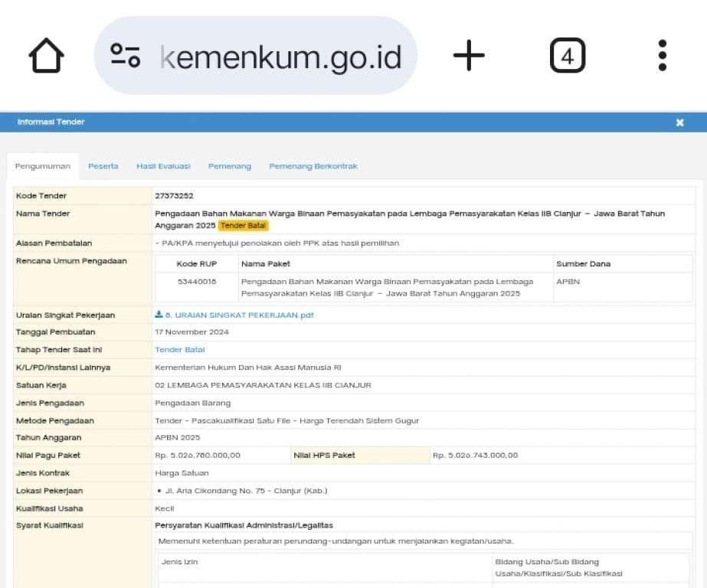Select the APBN 2025 budget year value
Image resolution: width=707 pixels, height=588 pixels.
[x=177, y=437]
